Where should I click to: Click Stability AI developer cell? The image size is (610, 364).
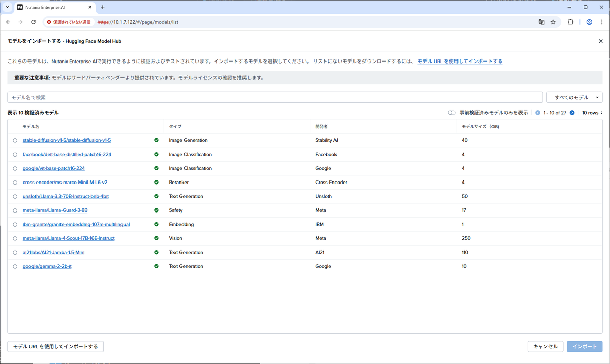327,140
